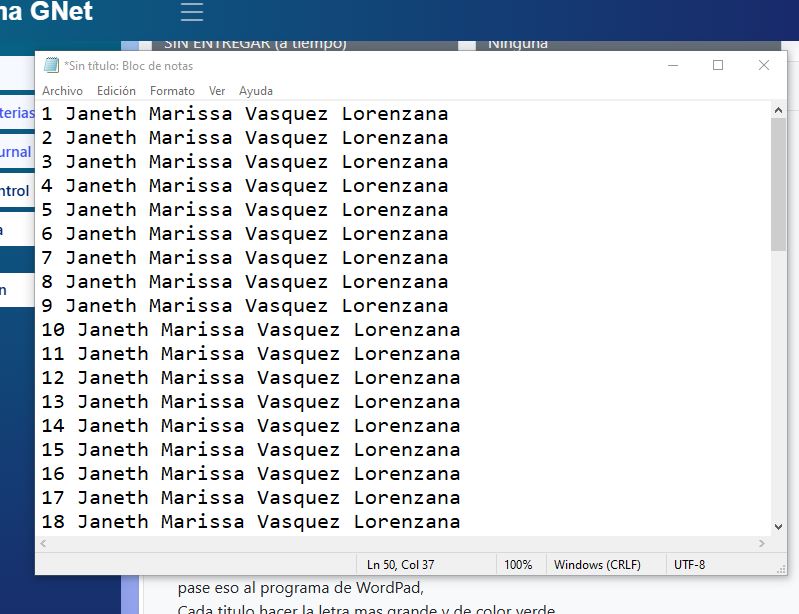Close the Bloc de notas window
Viewport: 799px width, 614px height.
(x=763, y=66)
